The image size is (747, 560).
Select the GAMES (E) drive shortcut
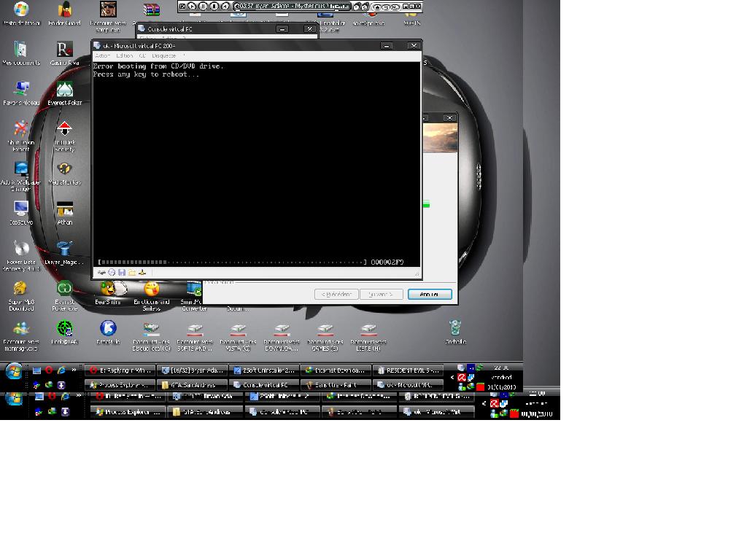(325, 336)
